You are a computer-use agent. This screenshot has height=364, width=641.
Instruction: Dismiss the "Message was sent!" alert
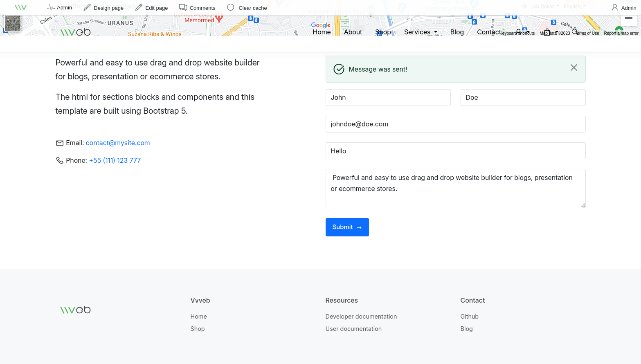pyautogui.click(x=574, y=67)
